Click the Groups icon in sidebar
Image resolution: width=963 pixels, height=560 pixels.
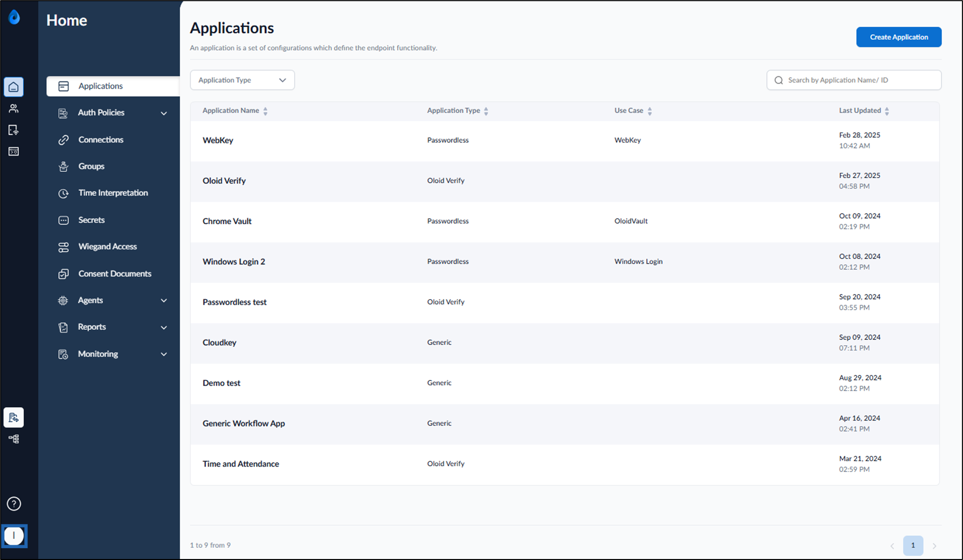63,167
